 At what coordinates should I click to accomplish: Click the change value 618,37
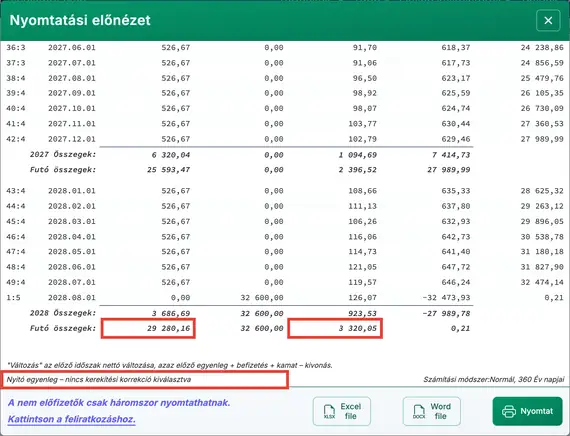(456, 48)
